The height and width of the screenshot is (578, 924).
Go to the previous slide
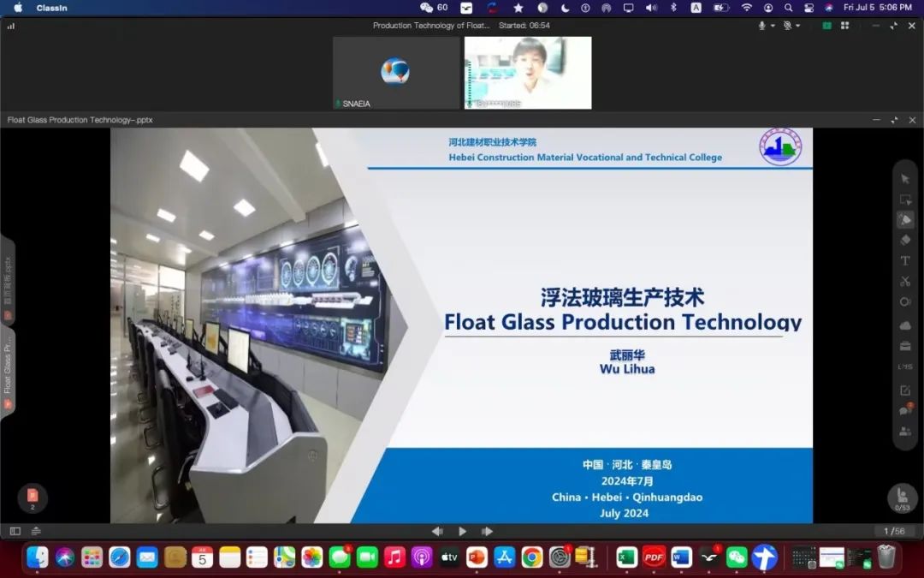pyautogui.click(x=437, y=532)
